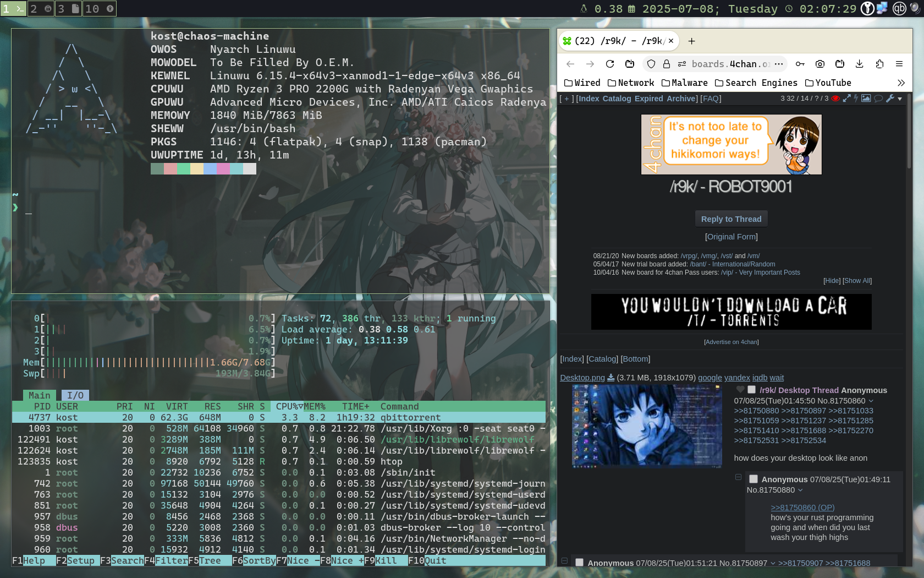Click the Original Form link
The width and height of the screenshot is (924, 578).
(x=732, y=236)
